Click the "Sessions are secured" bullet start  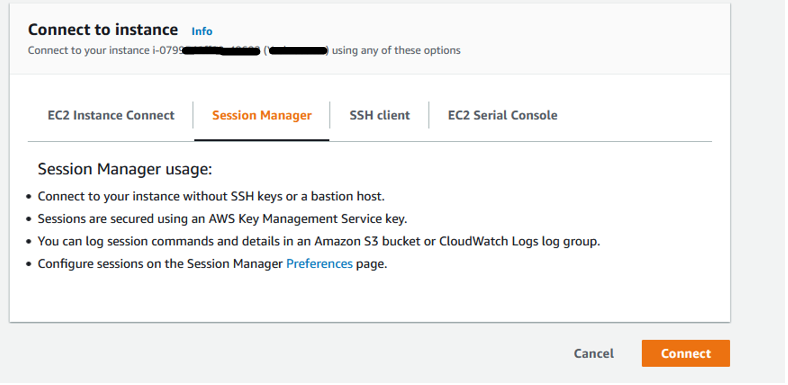[85, 219]
